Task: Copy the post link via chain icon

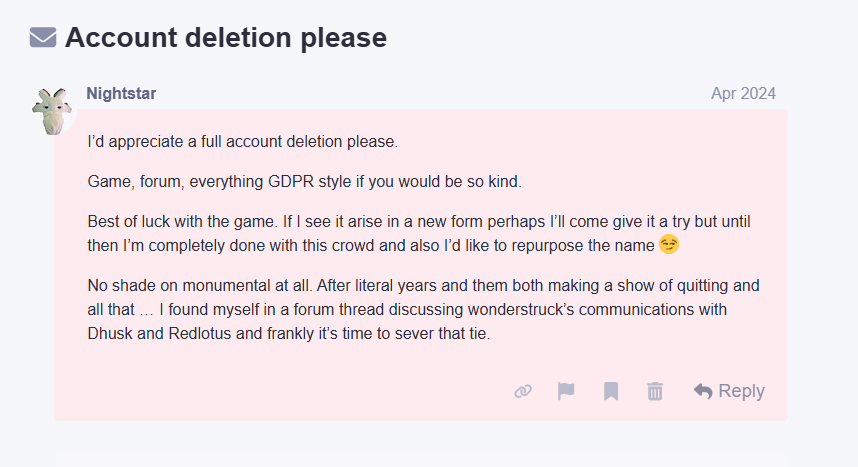Action: tap(522, 391)
